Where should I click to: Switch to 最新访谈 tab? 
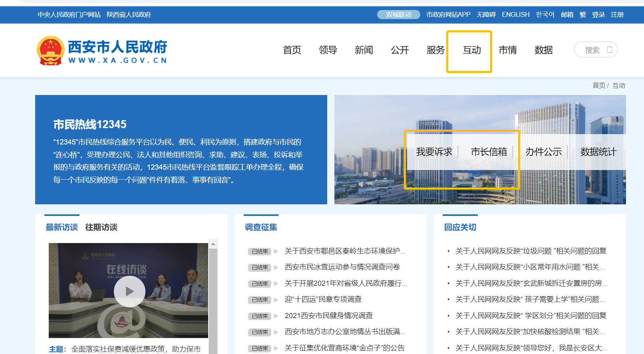click(x=62, y=227)
